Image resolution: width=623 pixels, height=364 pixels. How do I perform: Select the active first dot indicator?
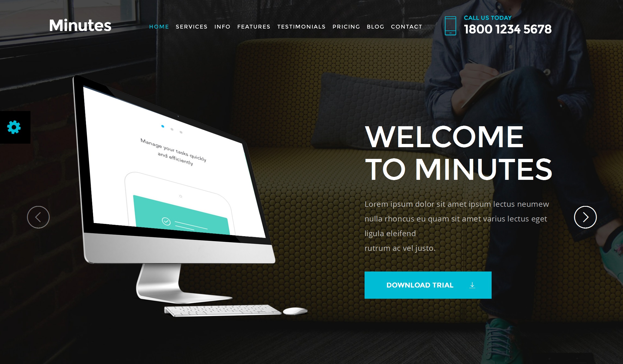(x=162, y=126)
